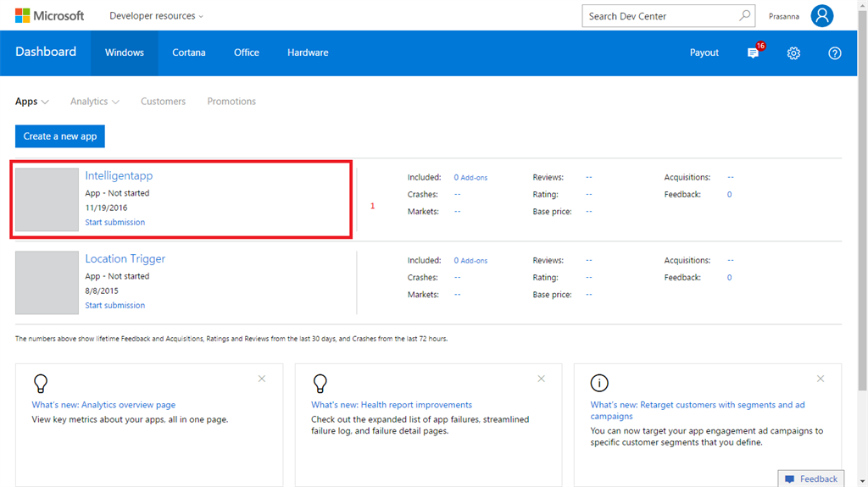
Task: Open the Intelligentapp app link
Action: point(119,175)
